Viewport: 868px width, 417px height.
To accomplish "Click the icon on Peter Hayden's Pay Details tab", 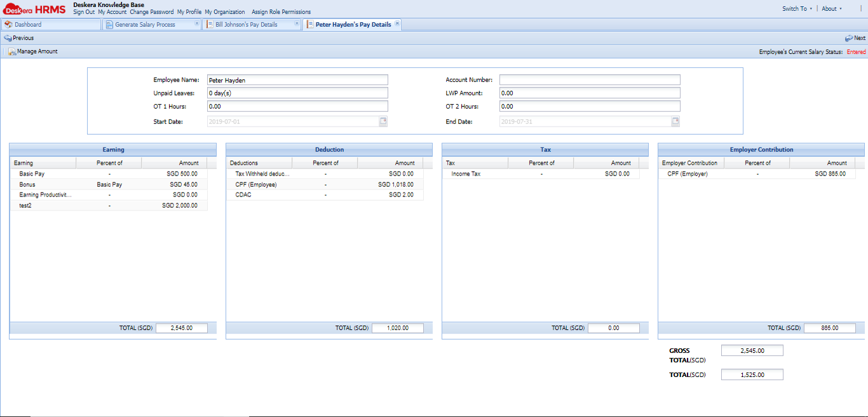I will click(311, 24).
